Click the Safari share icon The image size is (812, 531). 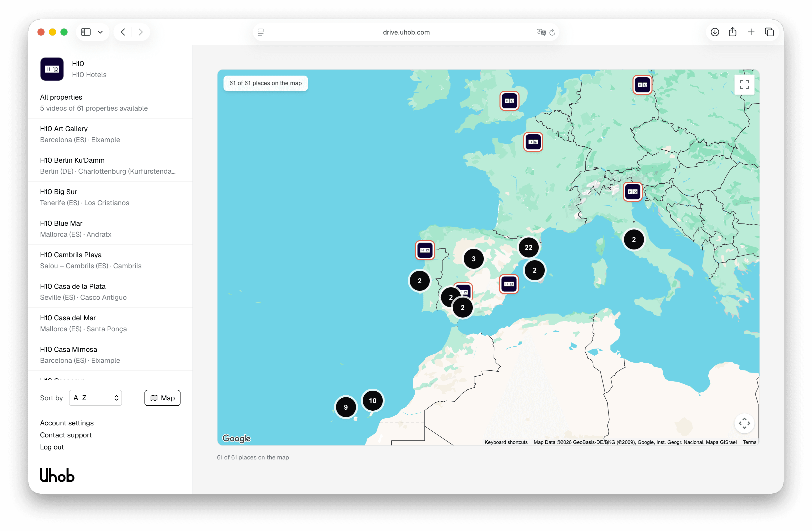[x=732, y=32]
